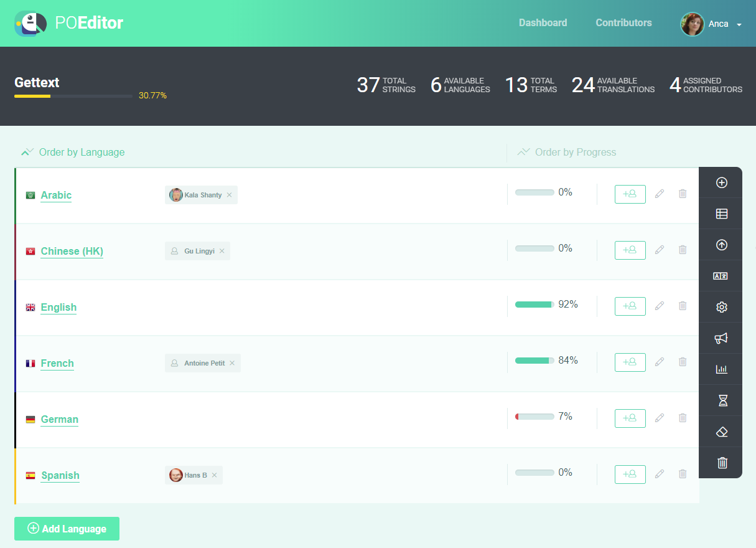
Task: Click the English 92% progress bar
Action: pyautogui.click(x=534, y=305)
